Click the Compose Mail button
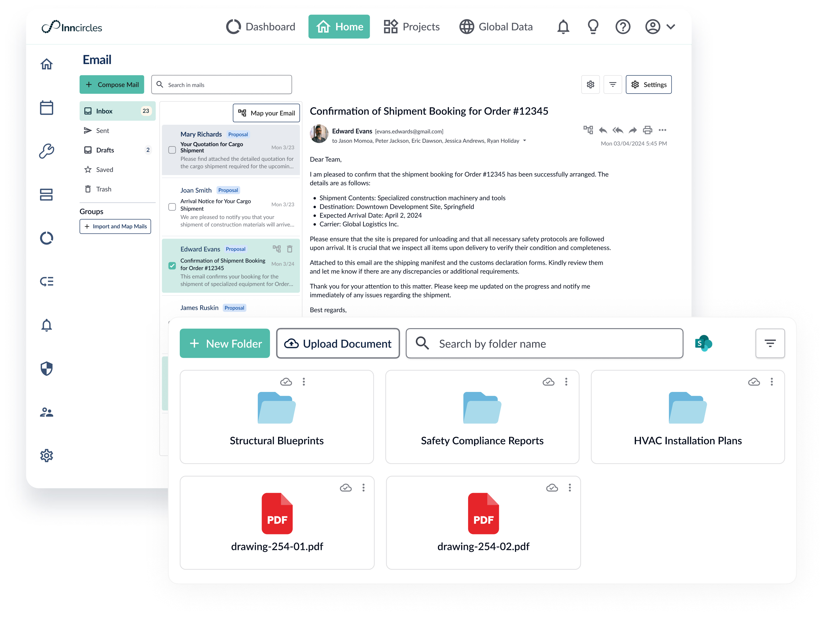 [x=112, y=84]
